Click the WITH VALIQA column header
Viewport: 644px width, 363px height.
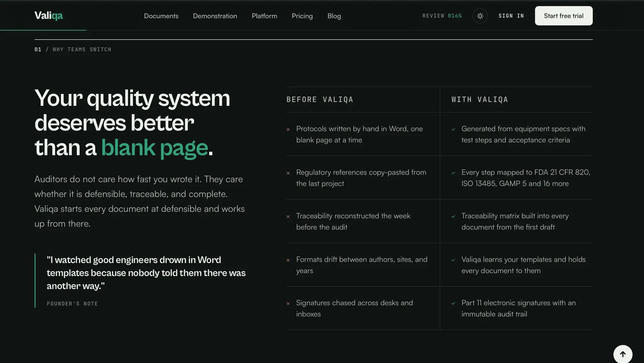480,100
